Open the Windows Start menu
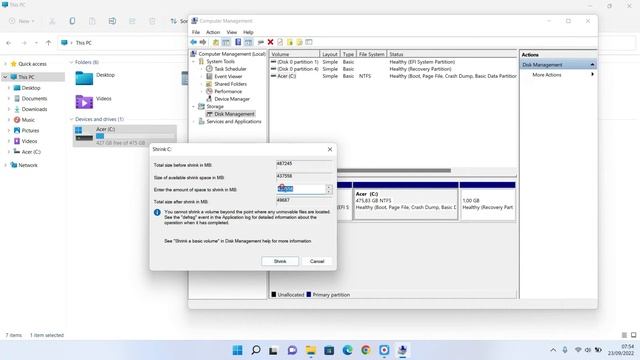The width and height of the screenshot is (640, 360). [x=237, y=350]
